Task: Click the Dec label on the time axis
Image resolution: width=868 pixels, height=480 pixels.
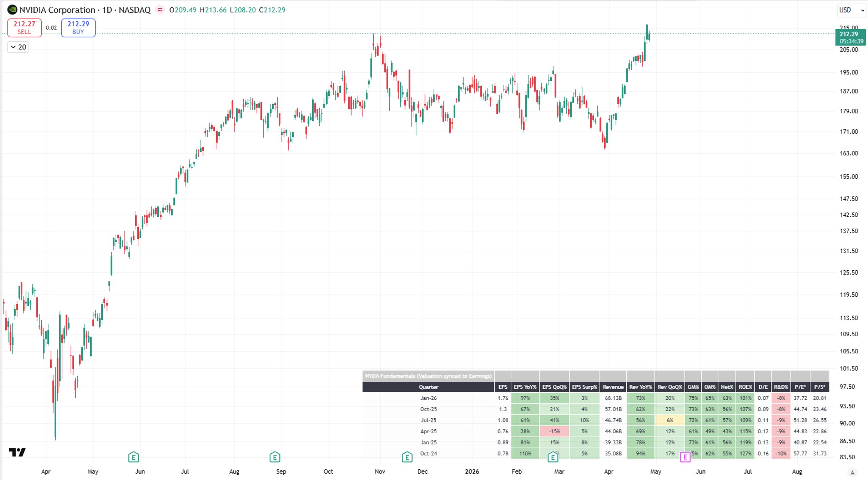Action: [422, 472]
